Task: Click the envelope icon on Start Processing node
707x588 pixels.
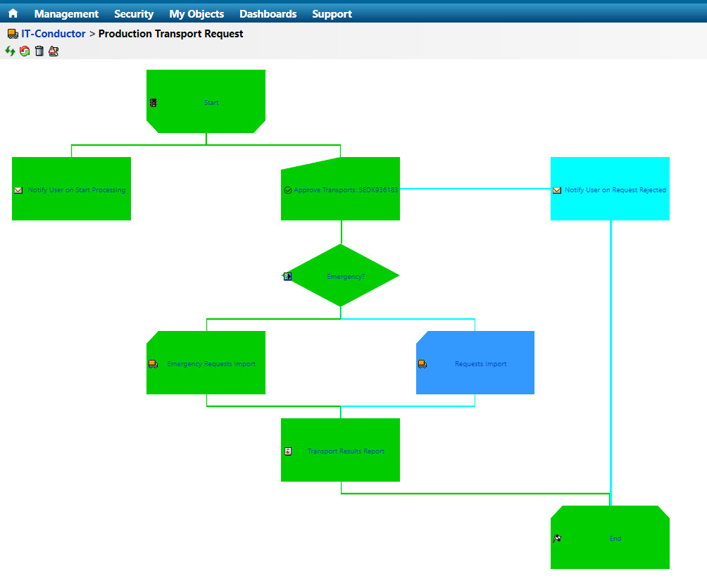Action: 18,190
